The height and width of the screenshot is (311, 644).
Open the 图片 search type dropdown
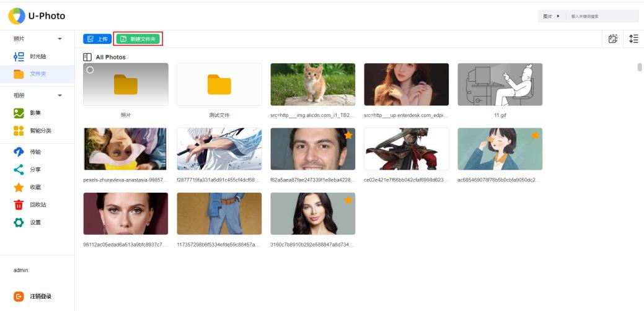coord(551,16)
